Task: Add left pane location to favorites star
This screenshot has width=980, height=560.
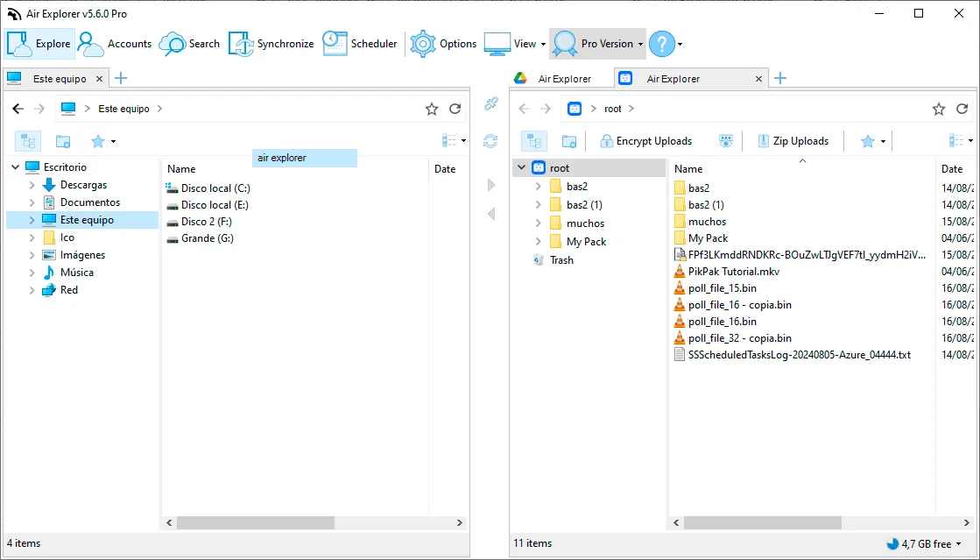Action: click(432, 109)
